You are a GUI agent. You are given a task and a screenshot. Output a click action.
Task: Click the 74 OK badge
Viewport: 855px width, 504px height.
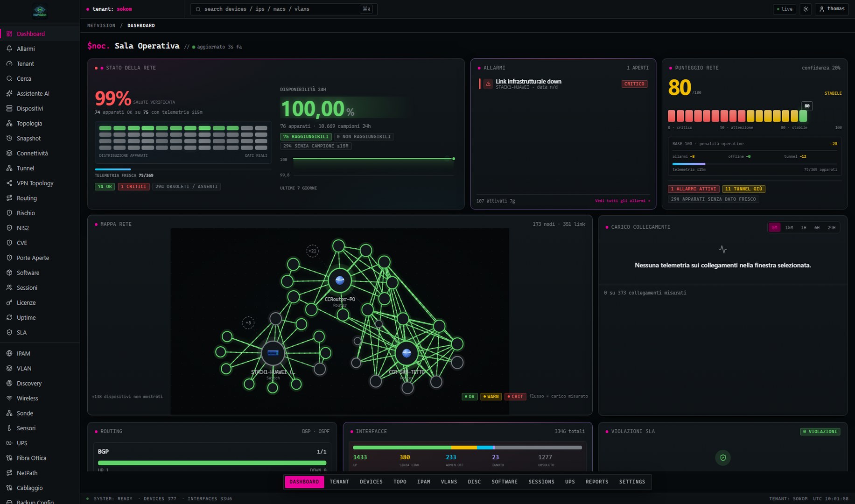tap(105, 187)
